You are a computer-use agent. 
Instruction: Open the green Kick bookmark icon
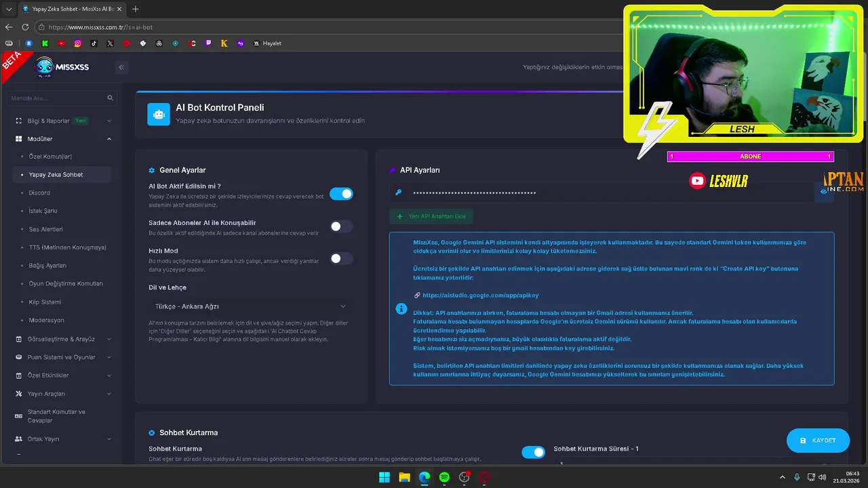pyautogui.click(x=45, y=43)
